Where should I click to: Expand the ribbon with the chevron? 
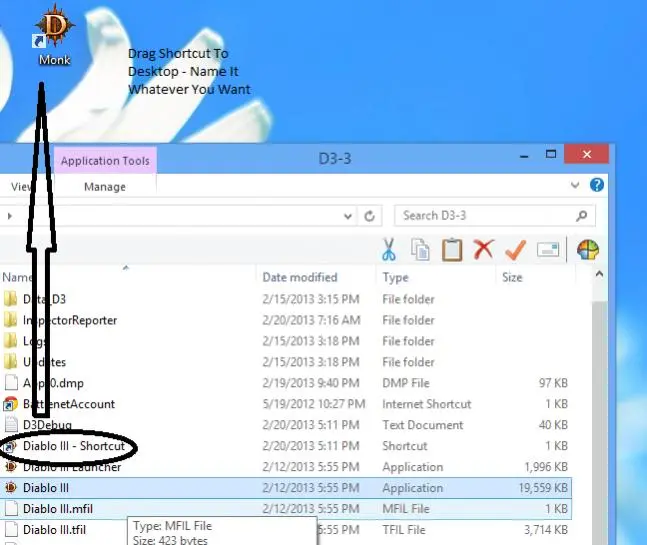(575, 186)
